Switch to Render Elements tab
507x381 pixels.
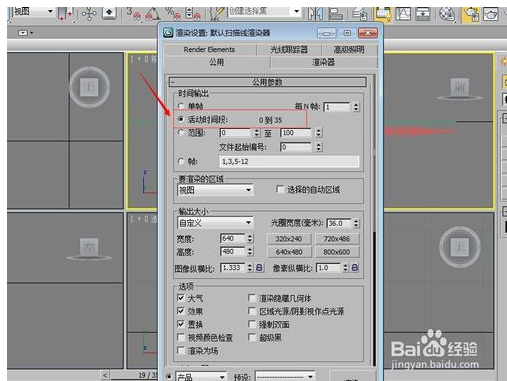209,50
